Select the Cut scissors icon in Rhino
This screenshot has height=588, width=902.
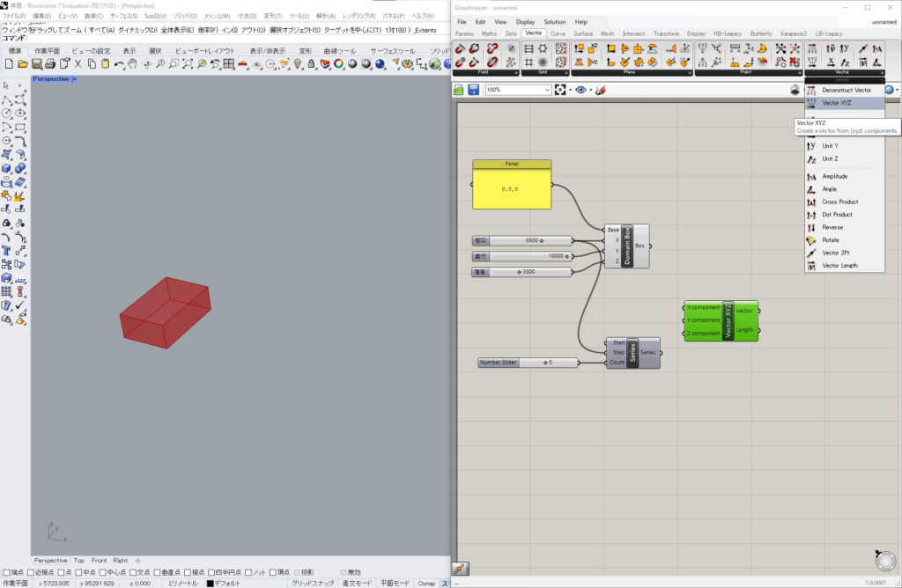(78, 64)
